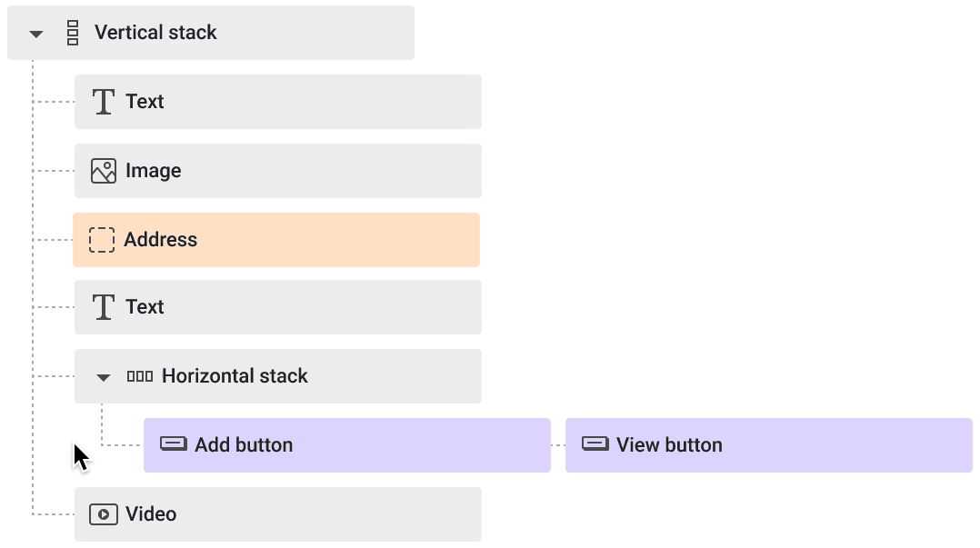The width and height of the screenshot is (980, 548).
Task: Select the Text item below Address
Action: [278, 307]
